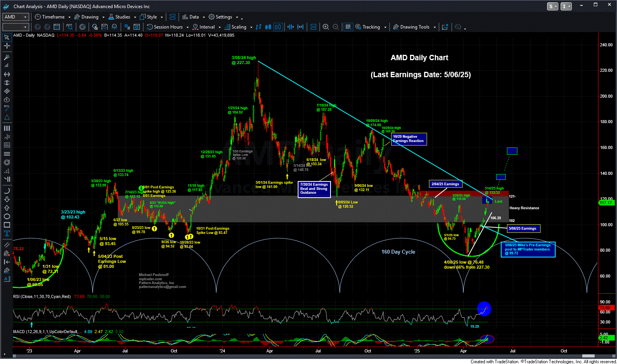
Task: Click the 10/29 Negative Earnings Reaction note
Action: 409,139
